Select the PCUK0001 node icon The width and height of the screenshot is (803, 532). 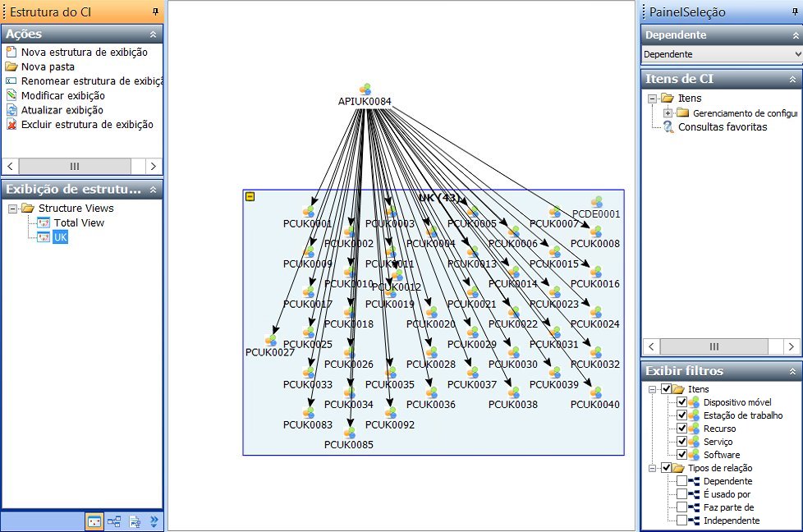click(x=308, y=212)
